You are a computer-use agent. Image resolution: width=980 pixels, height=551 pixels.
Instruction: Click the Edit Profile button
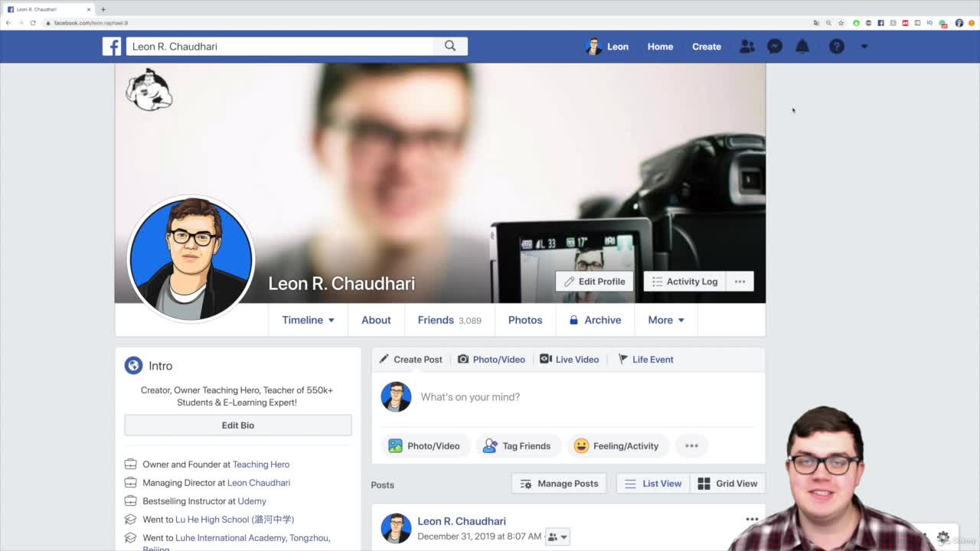pos(595,282)
